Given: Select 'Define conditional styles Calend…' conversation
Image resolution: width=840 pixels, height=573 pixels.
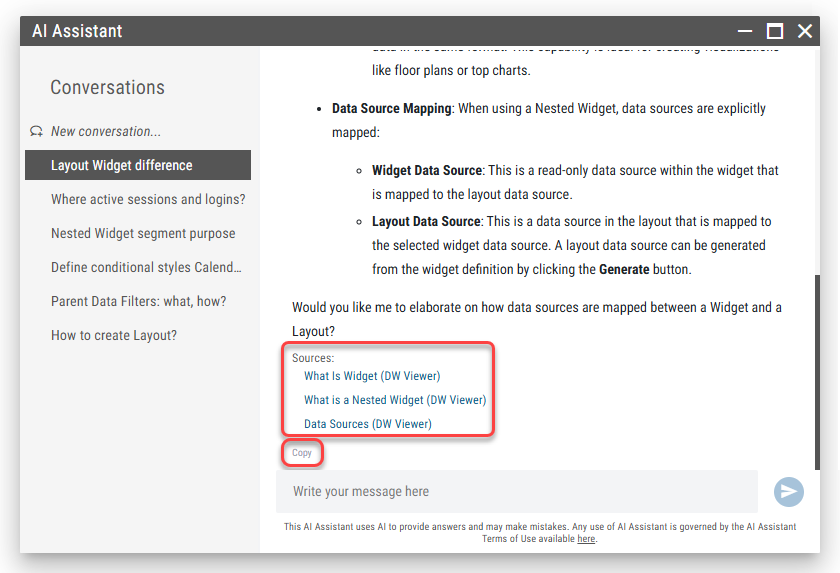Looking at the screenshot, I should click(x=146, y=267).
